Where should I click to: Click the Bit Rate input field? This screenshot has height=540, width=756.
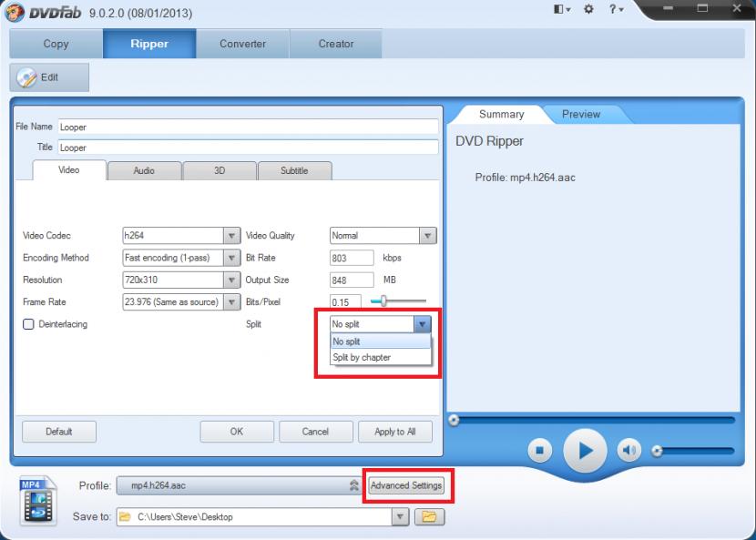pyautogui.click(x=352, y=259)
